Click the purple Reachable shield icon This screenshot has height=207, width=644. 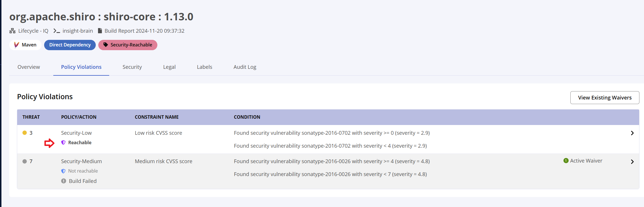63,142
